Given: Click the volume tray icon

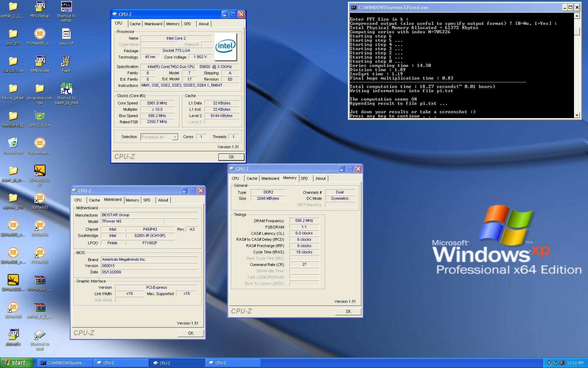Looking at the screenshot, I should (562, 363).
